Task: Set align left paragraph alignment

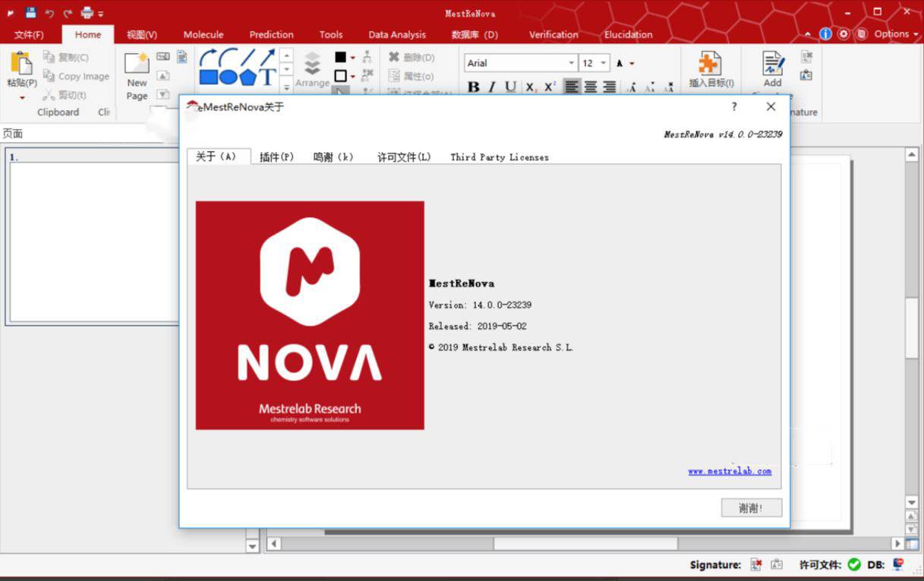Action: click(x=572, y=87)
